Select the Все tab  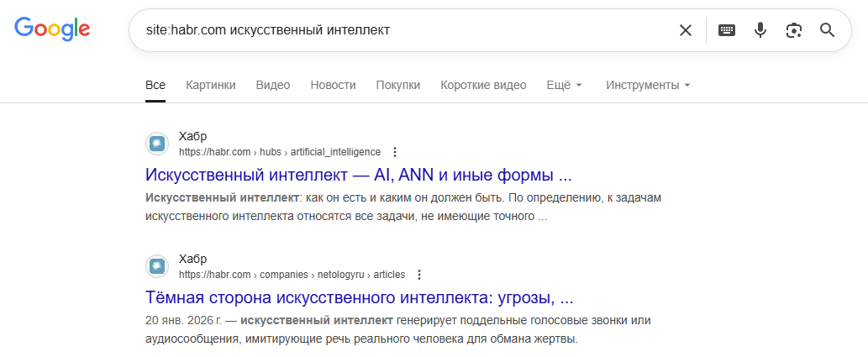pos(155,85)
